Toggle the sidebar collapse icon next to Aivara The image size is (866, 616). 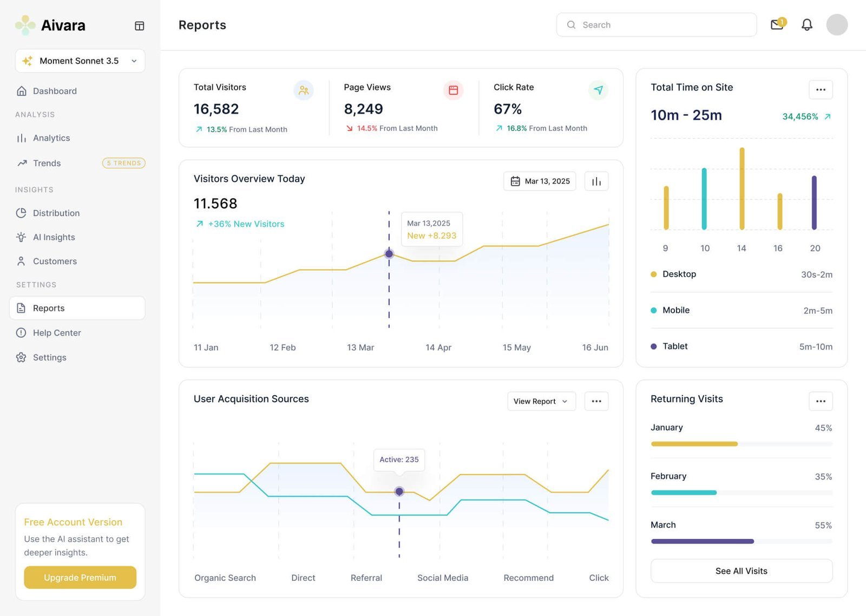coord(140,25)
